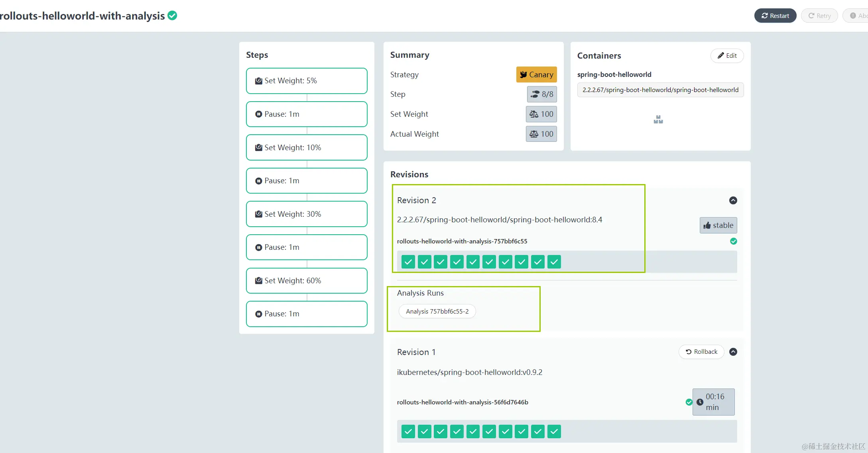Open Analysis 757bbf6c55-2 run
868x453 pixels.
(x=437, y=311)
